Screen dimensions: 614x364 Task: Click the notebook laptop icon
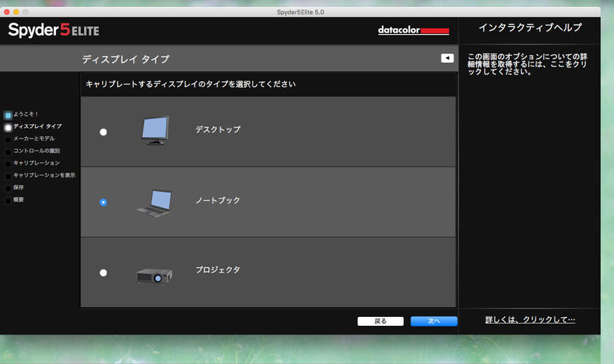point(155,203)
